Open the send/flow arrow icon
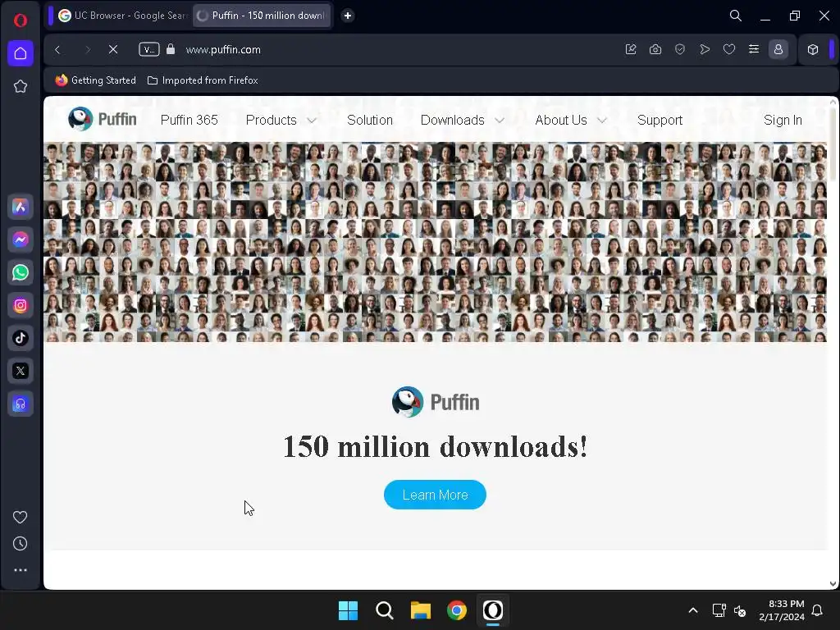 click(705, 49)
